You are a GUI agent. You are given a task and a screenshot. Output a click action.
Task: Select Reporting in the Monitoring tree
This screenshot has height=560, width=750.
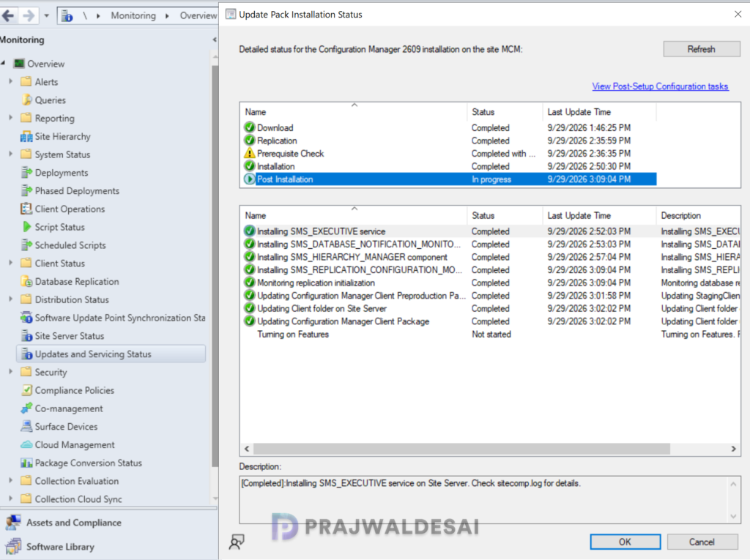click(54, 118)
